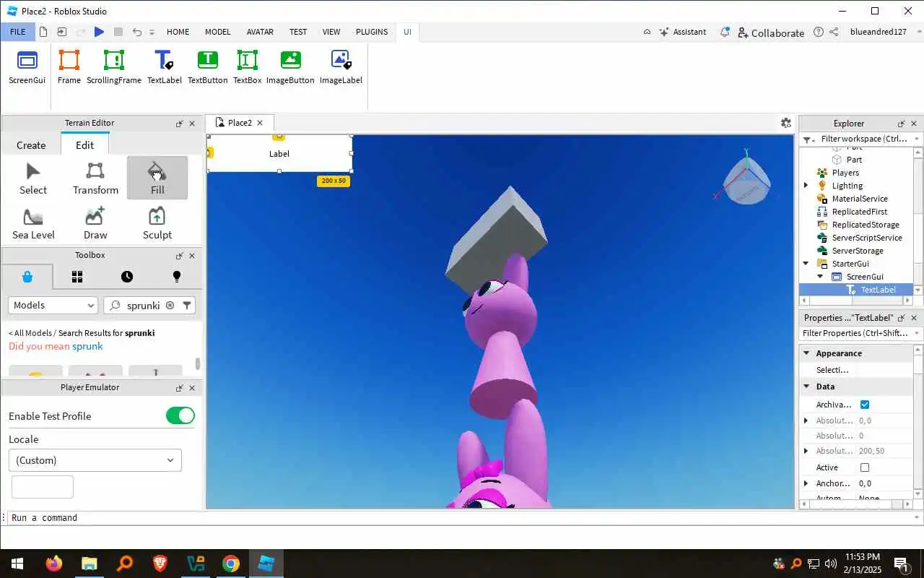Image resolution: width=924 pixels, height=578 pixels.
Task: Toggle Enable Test Profile switch
Action: tap(180, 415)
